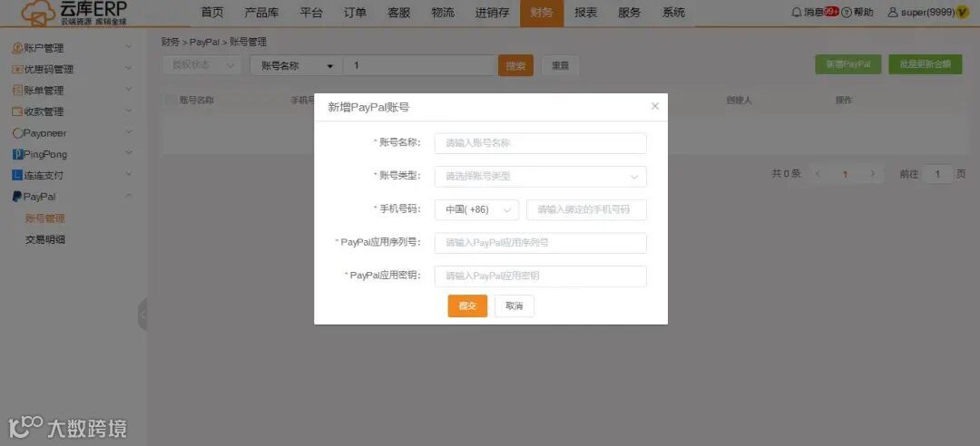Go to next page arrow

click(873, 174)
